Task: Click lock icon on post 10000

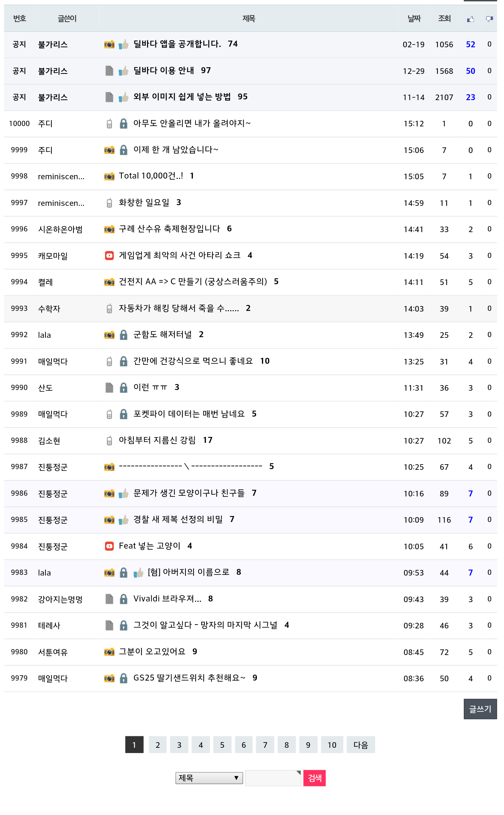Action: pos(124,124)
